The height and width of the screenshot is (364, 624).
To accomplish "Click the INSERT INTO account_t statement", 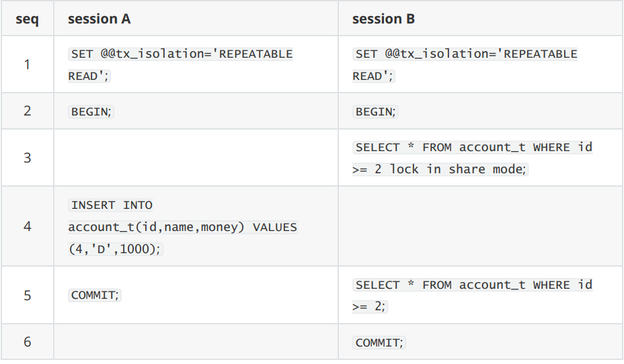I will tap(183, 227).
